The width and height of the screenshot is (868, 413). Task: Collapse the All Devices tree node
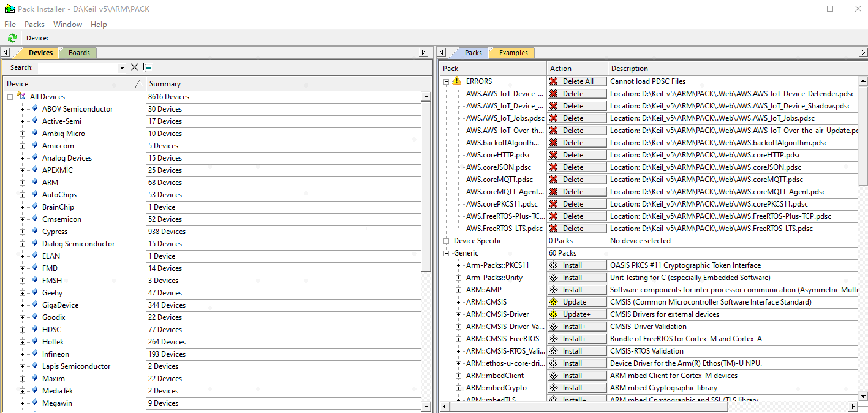click(10, 97)
